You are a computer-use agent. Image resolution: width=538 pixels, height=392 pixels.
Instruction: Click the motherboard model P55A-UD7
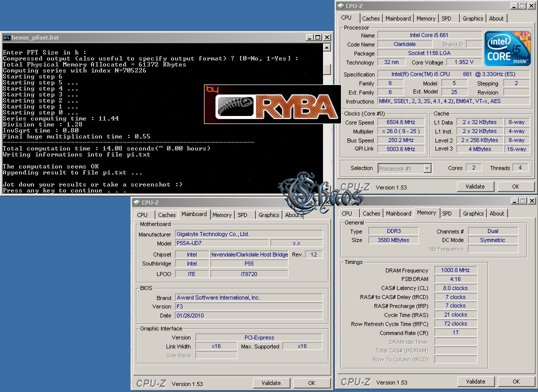[222, 243]
